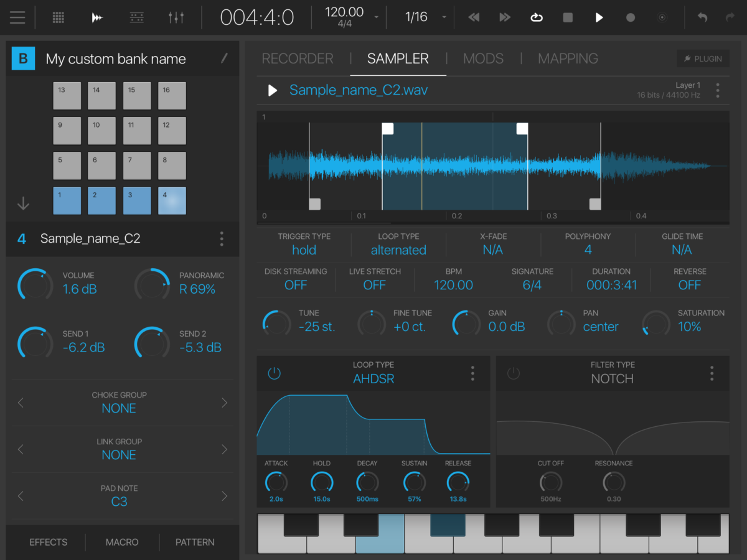Open Layer 1 three-dot options menu

click(718, 91)
